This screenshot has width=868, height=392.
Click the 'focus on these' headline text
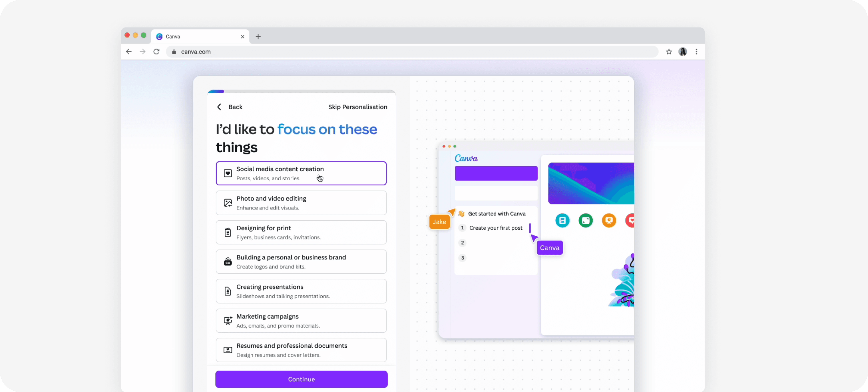(x=327, y=129)
